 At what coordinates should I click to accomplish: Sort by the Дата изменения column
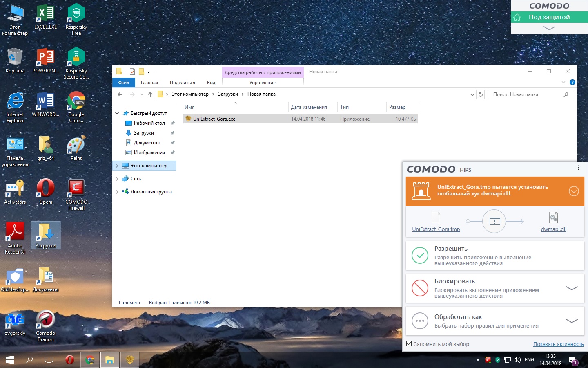[309, 107]
